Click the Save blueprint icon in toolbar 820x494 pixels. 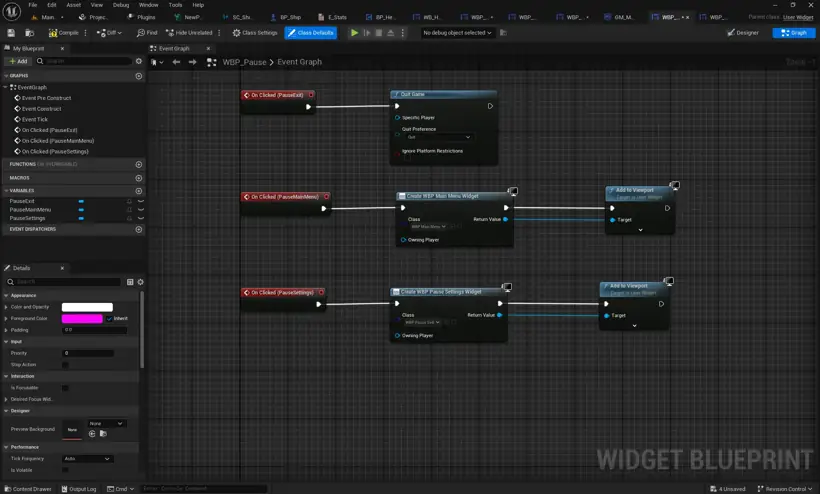pos(11,33)
